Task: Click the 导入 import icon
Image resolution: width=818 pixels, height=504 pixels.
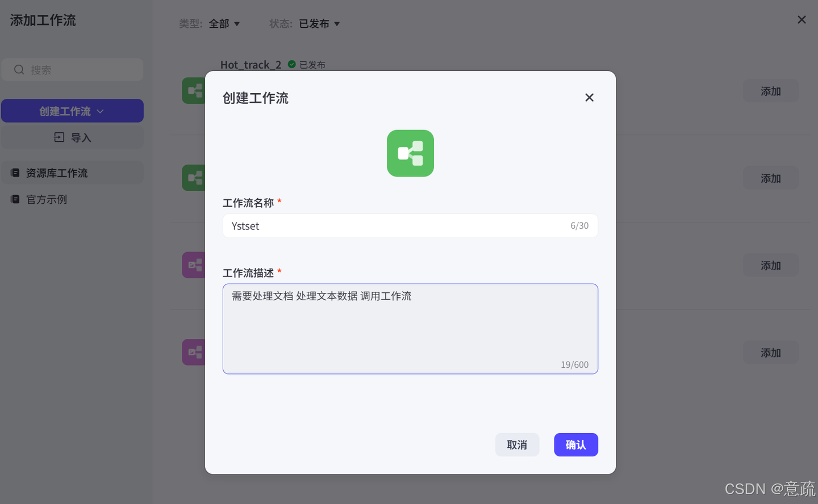Action: [x=59, y=137]
